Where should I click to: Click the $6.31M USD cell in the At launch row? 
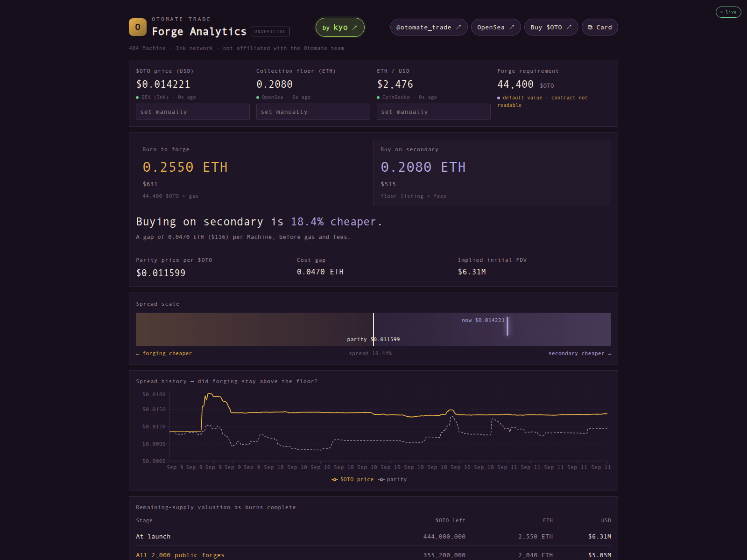600,537
